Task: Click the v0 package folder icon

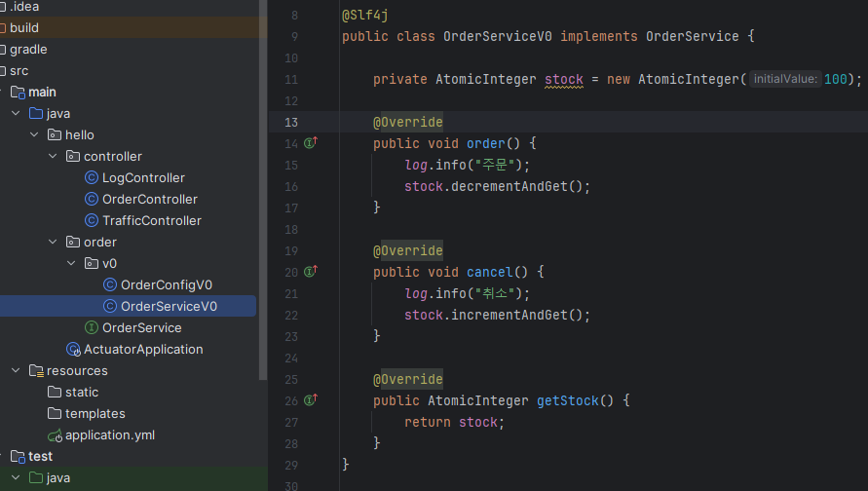Action: pos(92,263)
